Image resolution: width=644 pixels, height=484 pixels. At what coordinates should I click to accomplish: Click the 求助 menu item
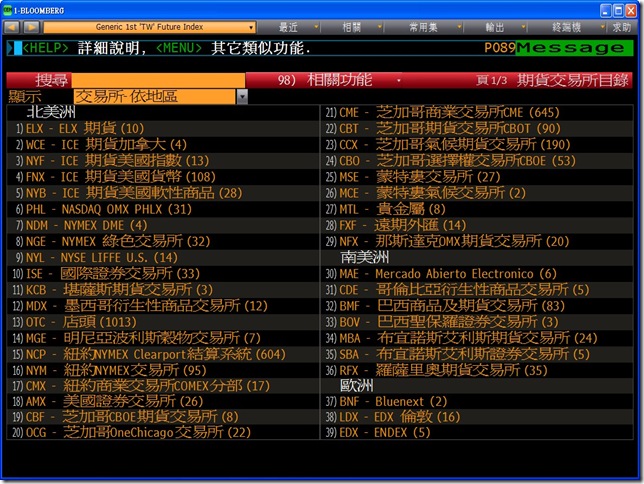point(622,27)
